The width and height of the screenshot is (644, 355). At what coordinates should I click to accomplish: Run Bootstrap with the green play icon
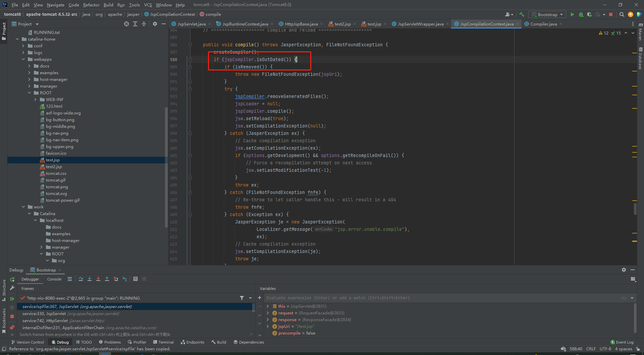coord(572,14)
